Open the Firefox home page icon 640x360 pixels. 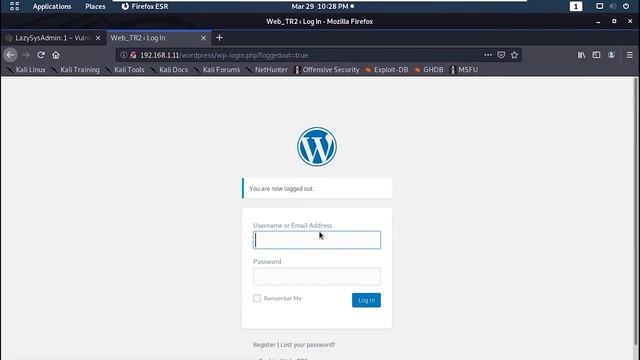[x=56, y=55]
